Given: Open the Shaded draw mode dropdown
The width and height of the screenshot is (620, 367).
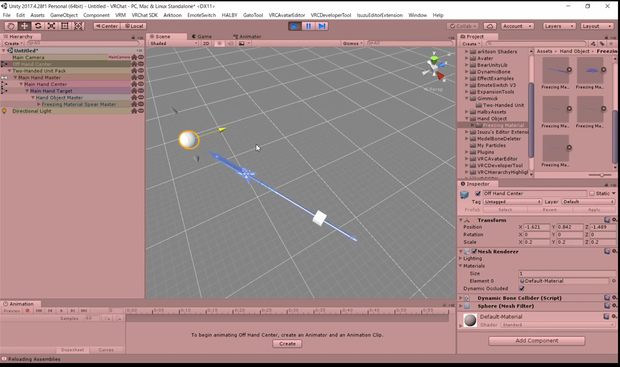Looking at the screenshot, I should pyautogui.click(x=173, y=44).
